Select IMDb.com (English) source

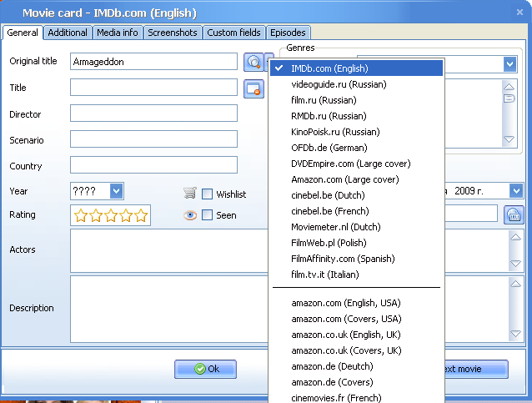[356, 68]
